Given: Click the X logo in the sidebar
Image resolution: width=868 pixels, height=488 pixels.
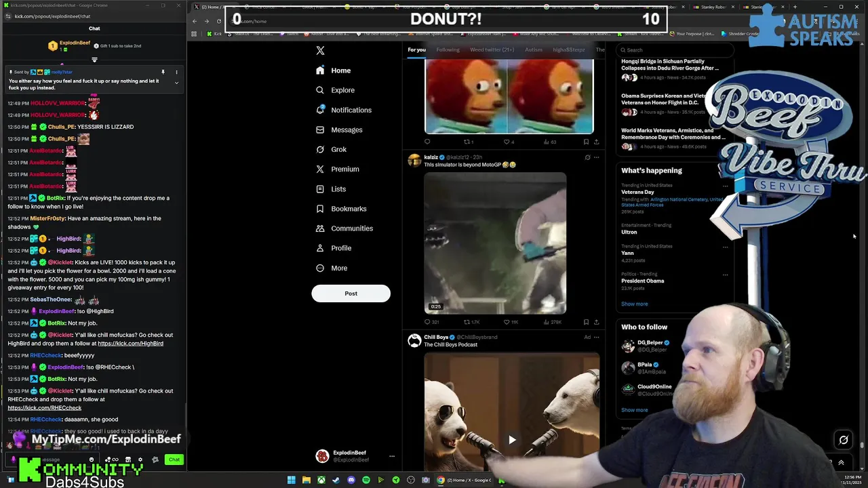Looking at the screenshot, I should tap(320, 51).
